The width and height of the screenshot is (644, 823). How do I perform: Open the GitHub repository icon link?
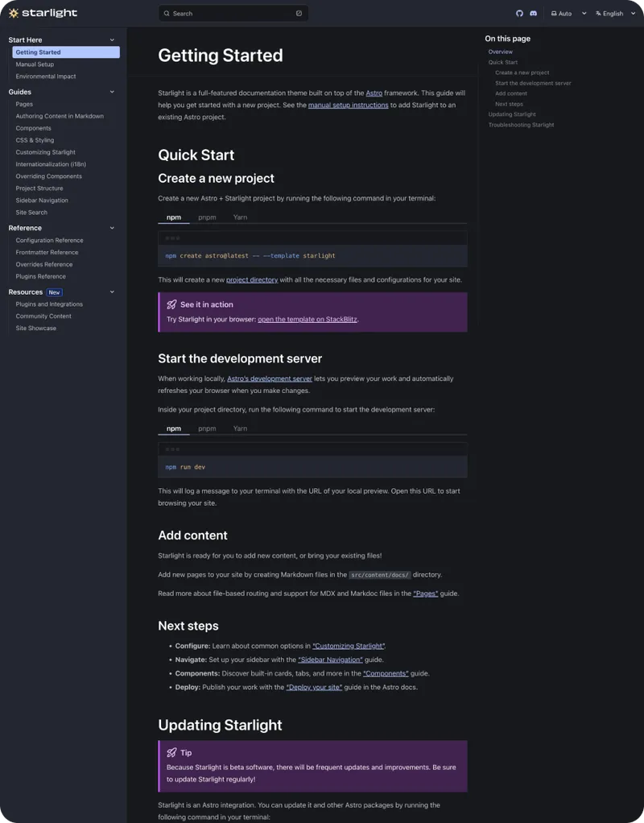click(x=519, y=14)
